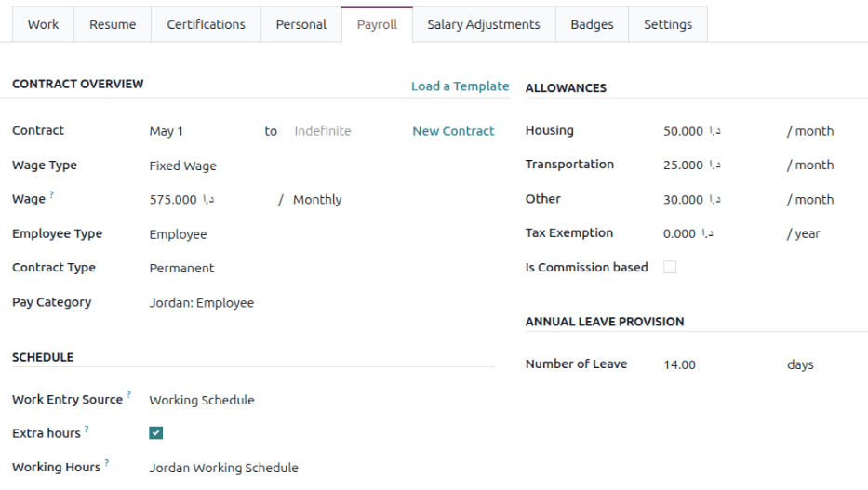Image resolution: width=868 pixels, height=490 pixels.
Task: Create a New Contract
Action: coord(453,131)
